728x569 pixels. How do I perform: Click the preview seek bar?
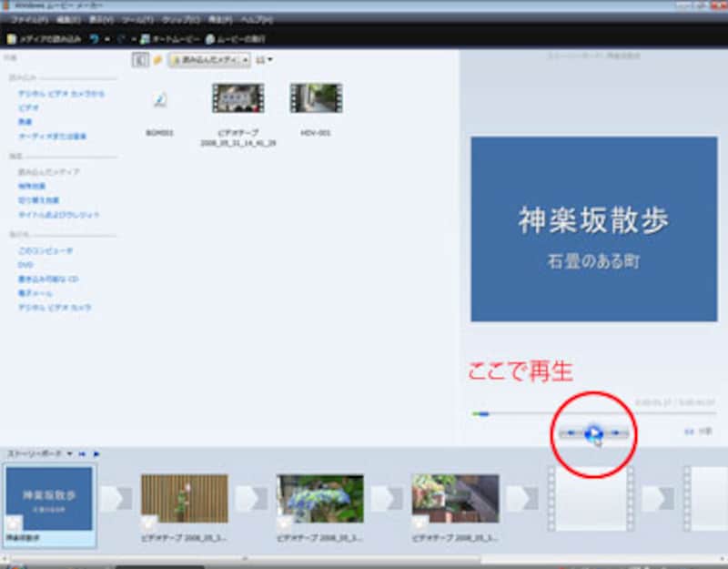click(x=591, y=414)
